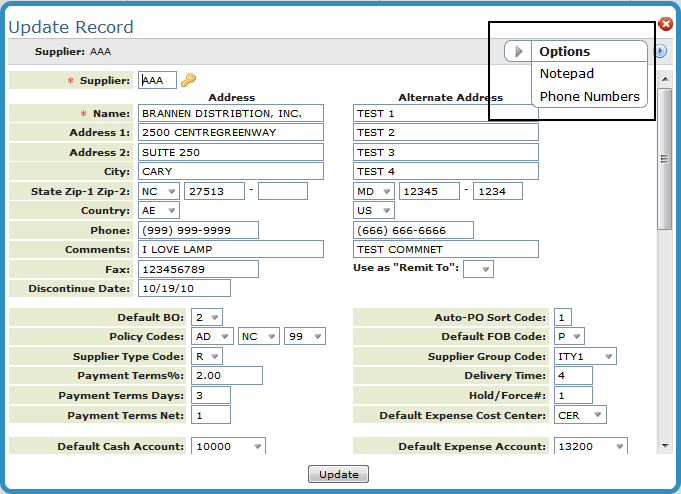
Task: Click the Payment Terms% input field
Action: pyautogui.click(x=226, y=375)
